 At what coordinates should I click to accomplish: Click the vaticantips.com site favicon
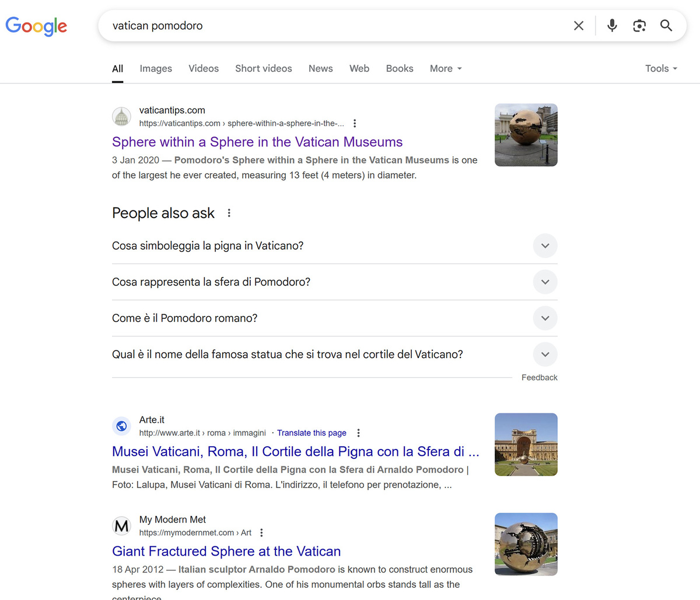coord(121,117)
